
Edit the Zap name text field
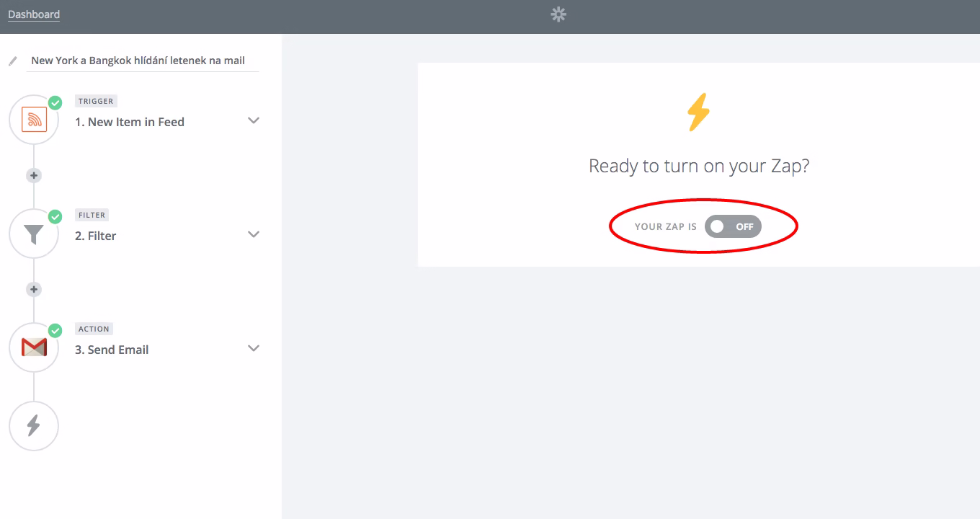point(142,61)
